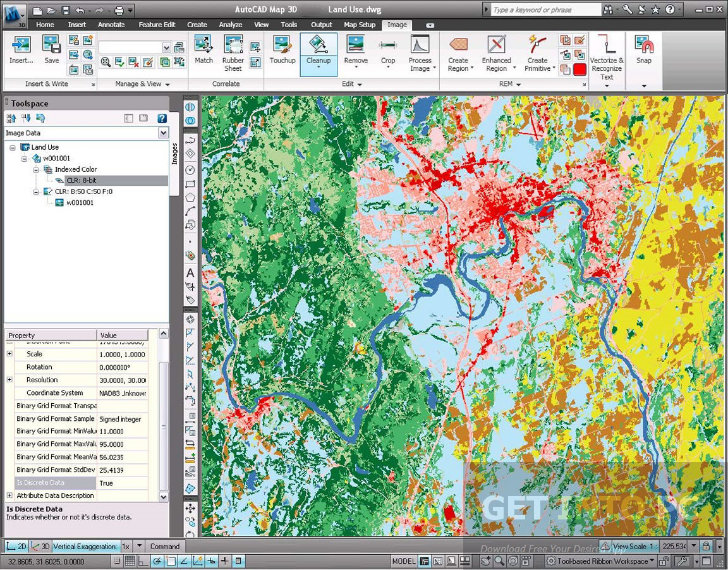Toggle ortho mode in status bar
Screen dimensions: 728x570
click(x=143, y=561)
